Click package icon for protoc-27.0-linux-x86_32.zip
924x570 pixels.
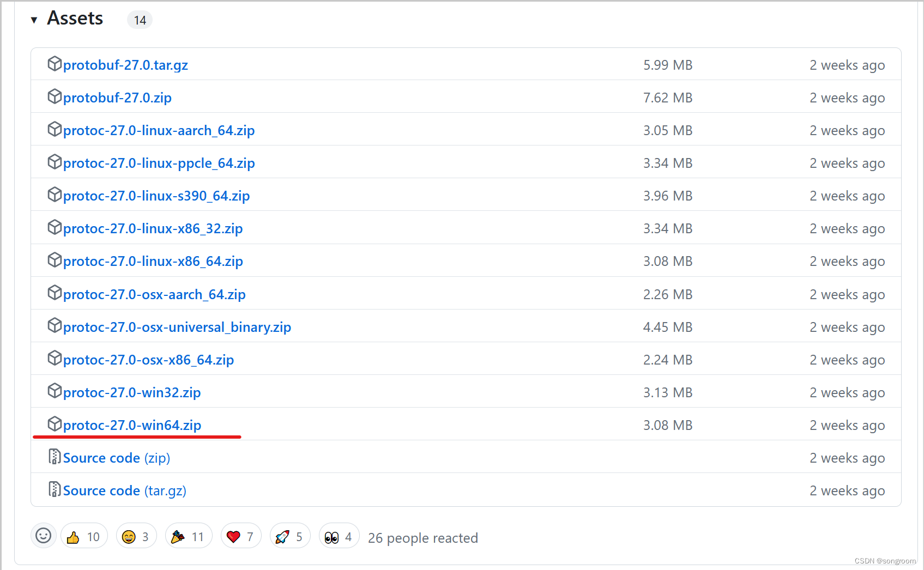55,227
